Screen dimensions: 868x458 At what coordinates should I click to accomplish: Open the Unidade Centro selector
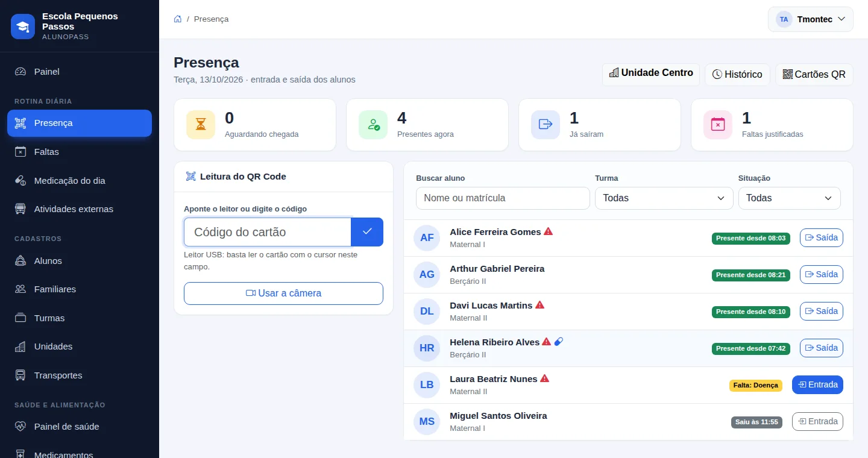pos(651,74)
